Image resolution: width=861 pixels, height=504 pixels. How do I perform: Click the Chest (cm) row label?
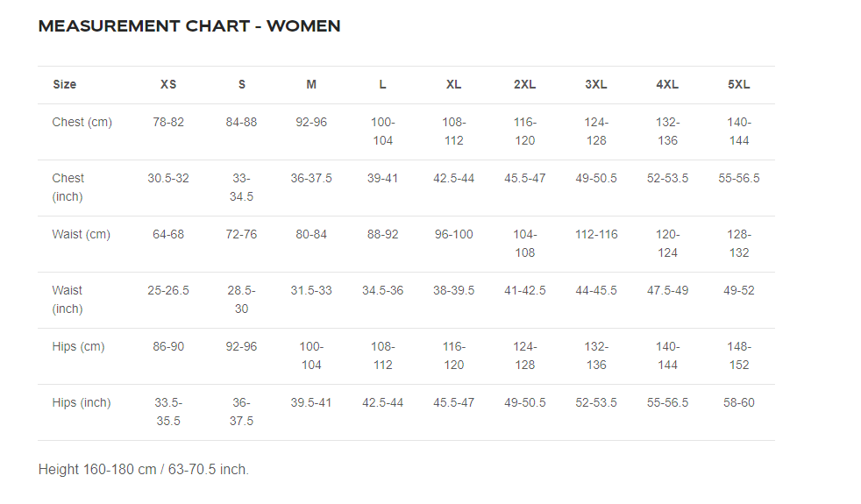(82, 122)
